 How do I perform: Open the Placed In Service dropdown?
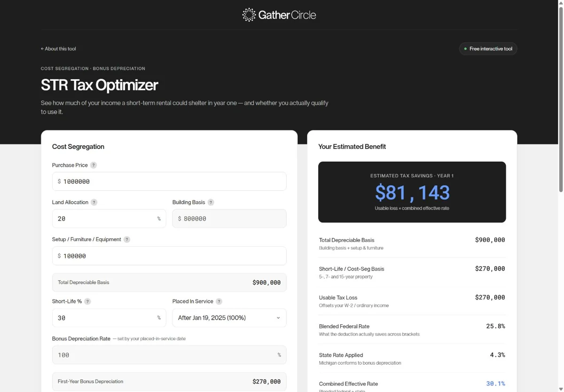(229, 318)
